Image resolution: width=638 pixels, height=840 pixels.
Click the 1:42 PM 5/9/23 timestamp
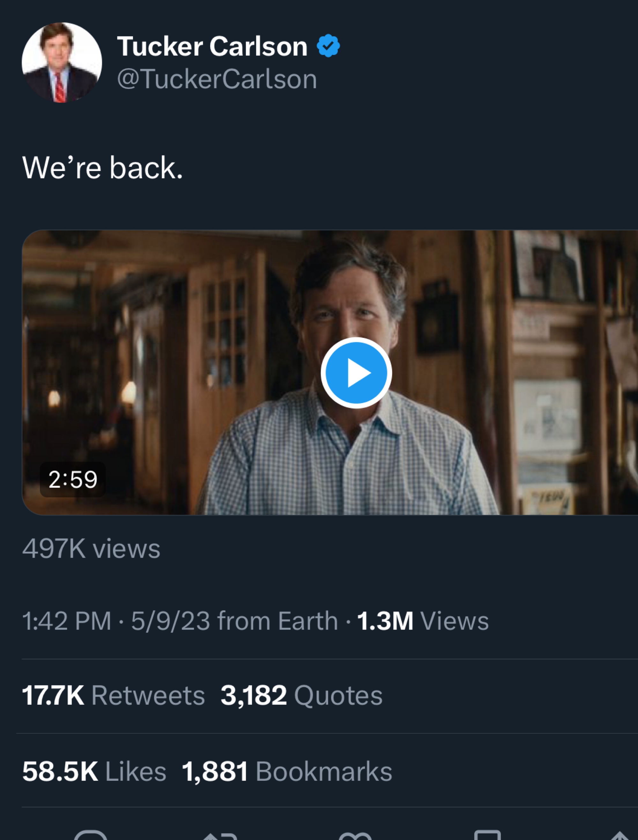[x=116, y=621]
